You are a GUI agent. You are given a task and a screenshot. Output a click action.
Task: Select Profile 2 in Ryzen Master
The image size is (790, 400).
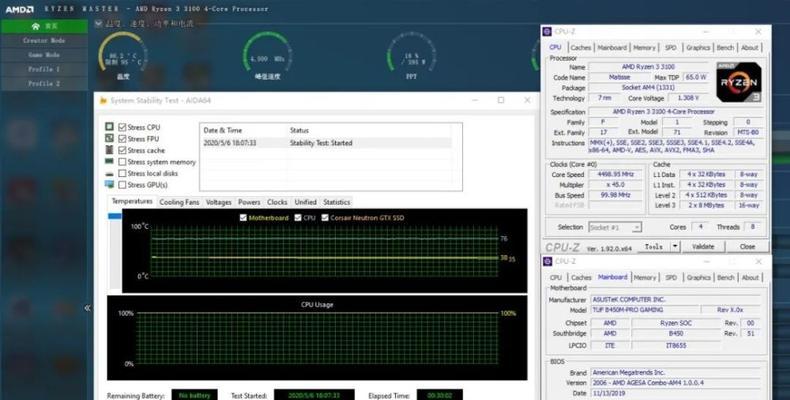[44, 84]
